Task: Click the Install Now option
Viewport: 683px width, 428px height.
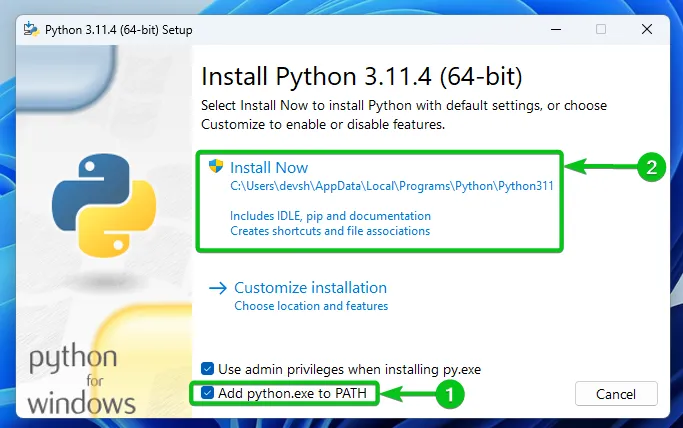Action: pos(379,201)
